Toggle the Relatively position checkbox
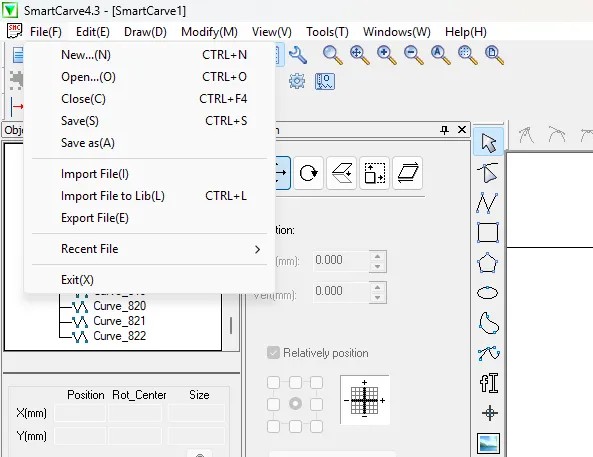The width and height of the screenshot is (593, 457). [x=273, y=353]
